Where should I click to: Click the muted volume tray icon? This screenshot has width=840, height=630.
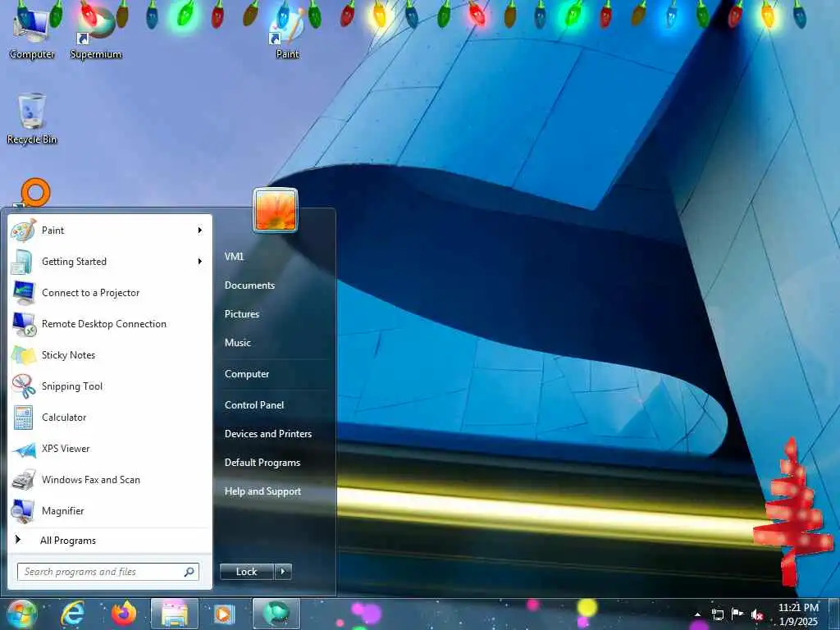757,614
